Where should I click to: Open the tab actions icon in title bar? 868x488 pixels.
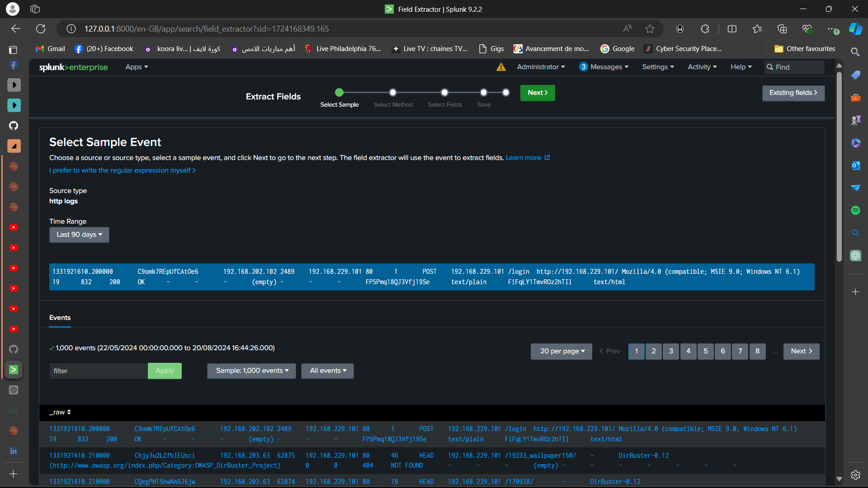pos(35,9)
